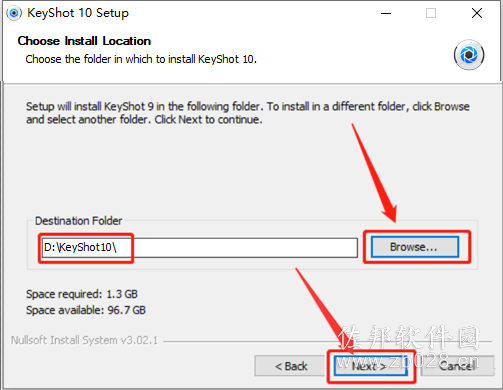Image resolution: width=503 pixels, height=390 pixels.
Task: Click the www.zb028.cn watermark text
Action: pyautogui.click(x=407, y=361)
